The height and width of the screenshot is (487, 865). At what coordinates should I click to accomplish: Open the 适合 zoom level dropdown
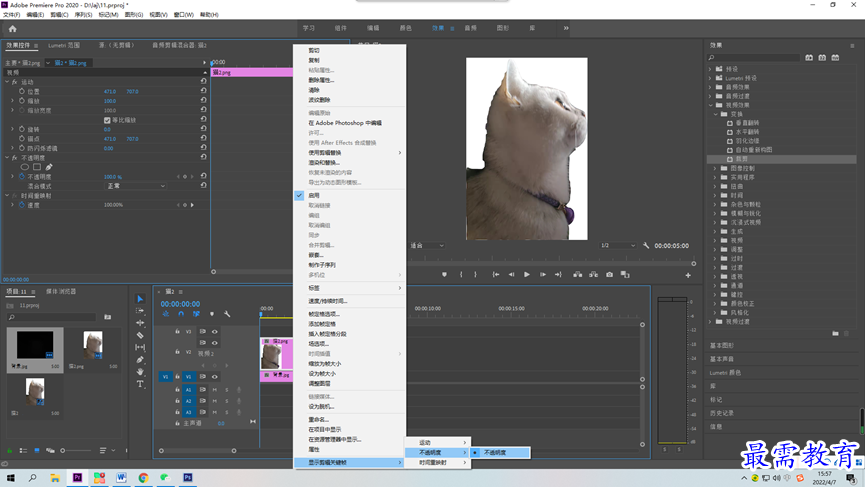point(426,245)
